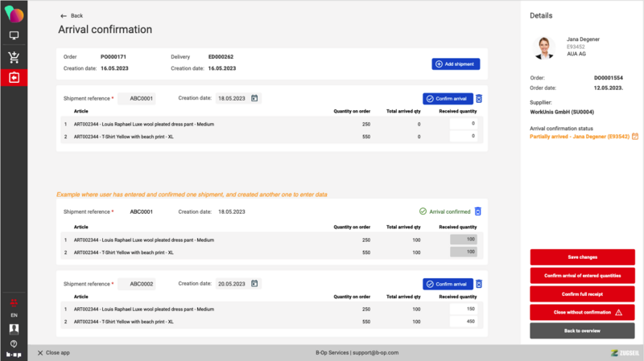Delete first unconfirmed ABC0001 shipment via trash icon
Viewport: 644px width, 361px height.
click(479, 99)
